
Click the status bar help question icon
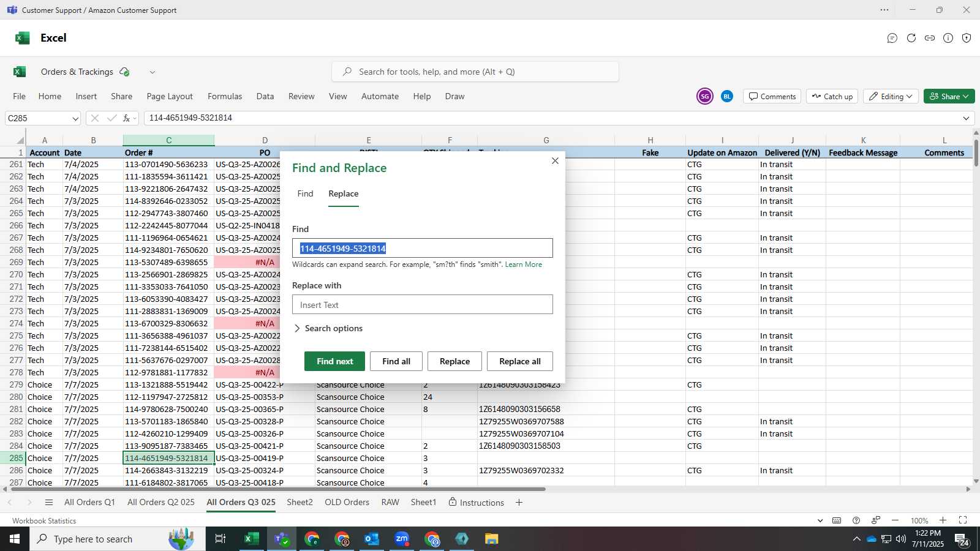pos(856,520)
